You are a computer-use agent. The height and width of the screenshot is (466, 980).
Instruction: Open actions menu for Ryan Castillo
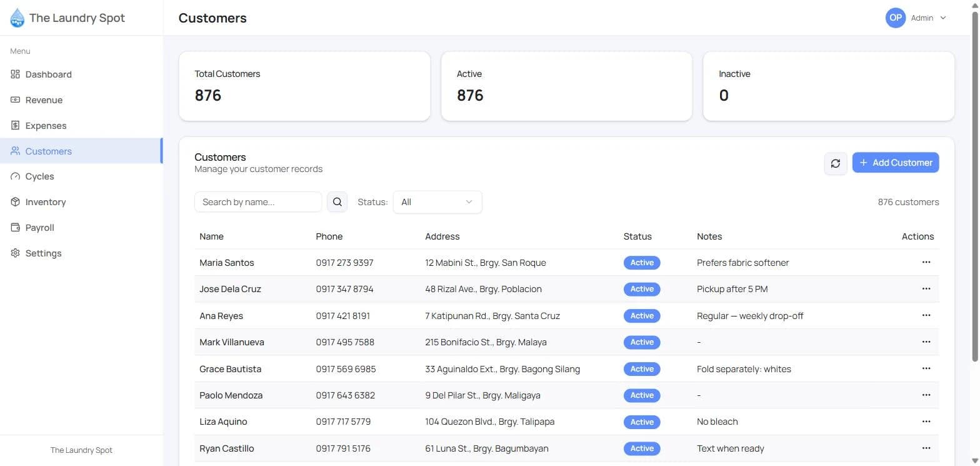click(x=926, y=448)
